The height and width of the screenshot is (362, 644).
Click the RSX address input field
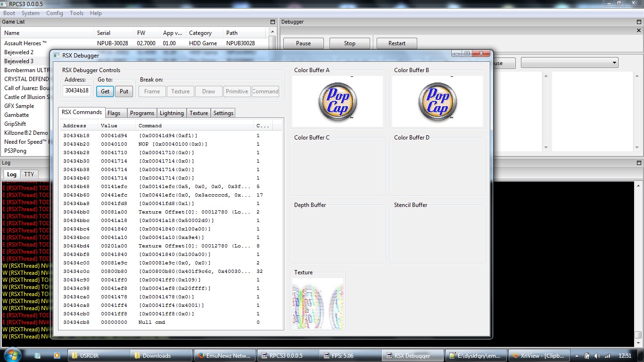pos(77,91)
